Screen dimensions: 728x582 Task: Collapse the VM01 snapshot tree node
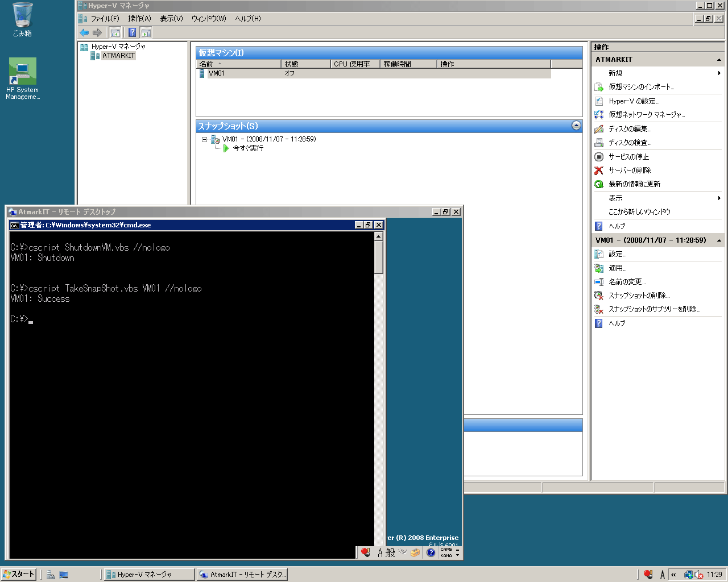point(204,139)
